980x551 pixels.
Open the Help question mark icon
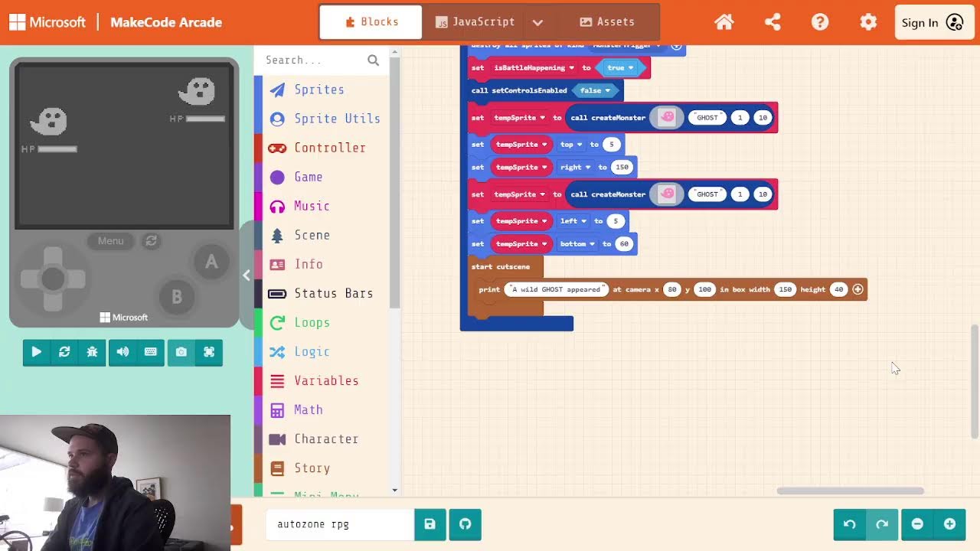pyautogui.click(x=820, y=22)
